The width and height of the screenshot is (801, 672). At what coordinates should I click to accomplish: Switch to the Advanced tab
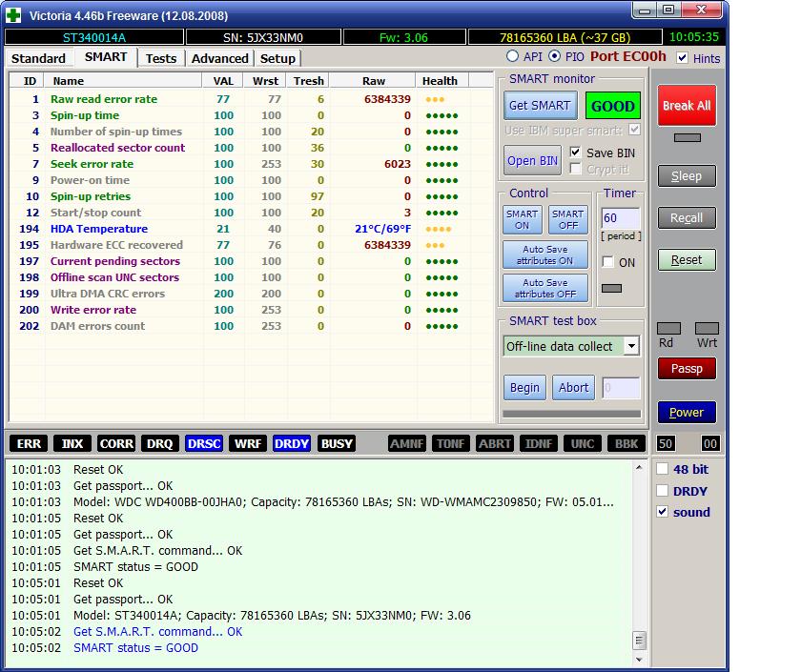pos(219,58)
